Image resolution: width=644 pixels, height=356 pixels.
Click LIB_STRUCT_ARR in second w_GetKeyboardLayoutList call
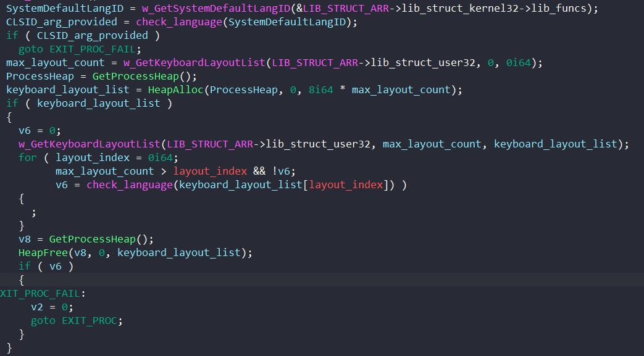(x=210, y=144)
